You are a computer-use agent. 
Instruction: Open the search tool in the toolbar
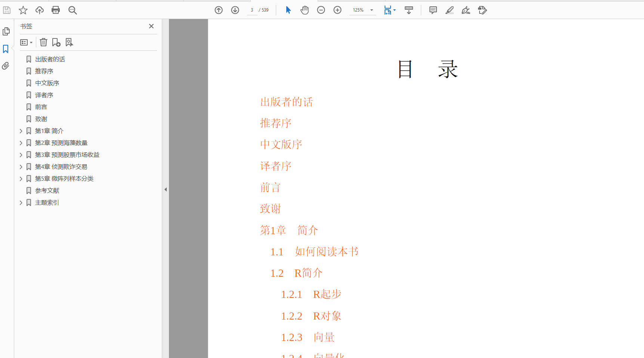(73, 10)
